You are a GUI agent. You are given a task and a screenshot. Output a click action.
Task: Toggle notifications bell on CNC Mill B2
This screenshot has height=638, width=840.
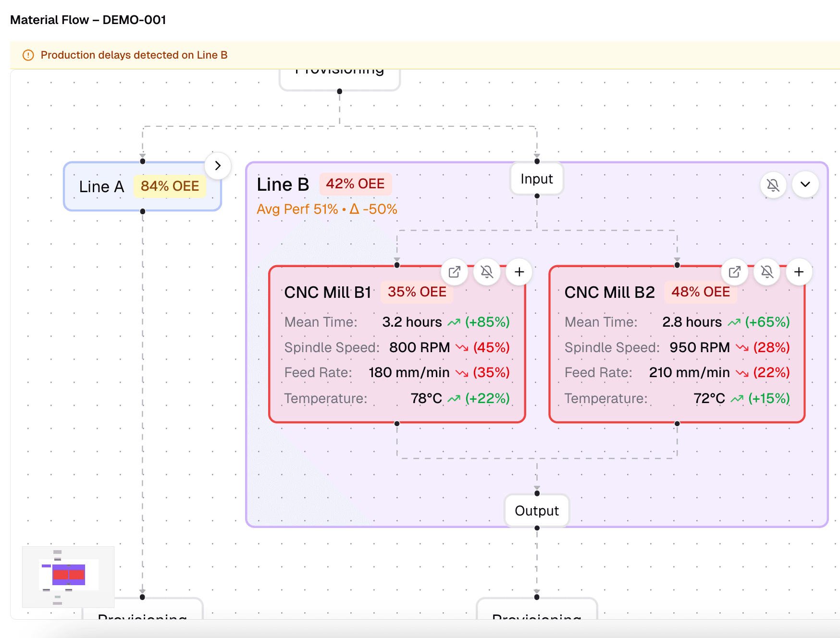767,272
